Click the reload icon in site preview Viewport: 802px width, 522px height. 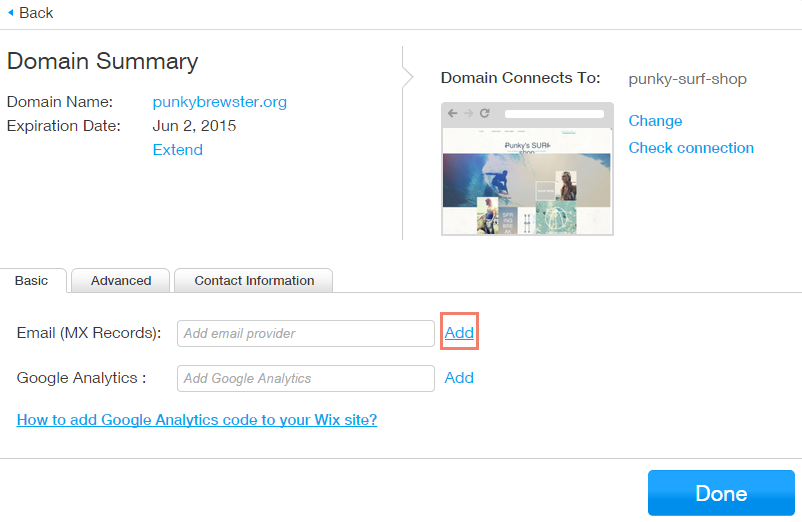485,114
